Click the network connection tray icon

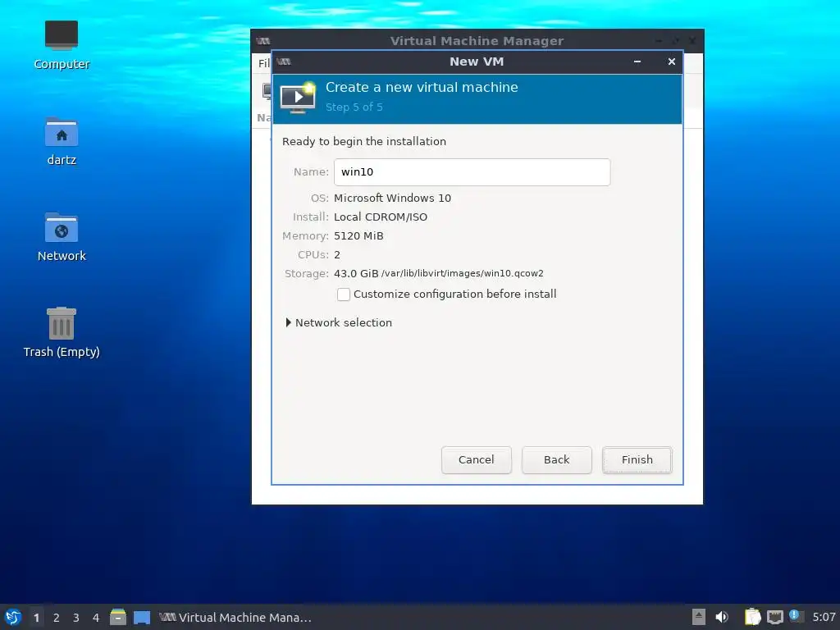(774, 617)
